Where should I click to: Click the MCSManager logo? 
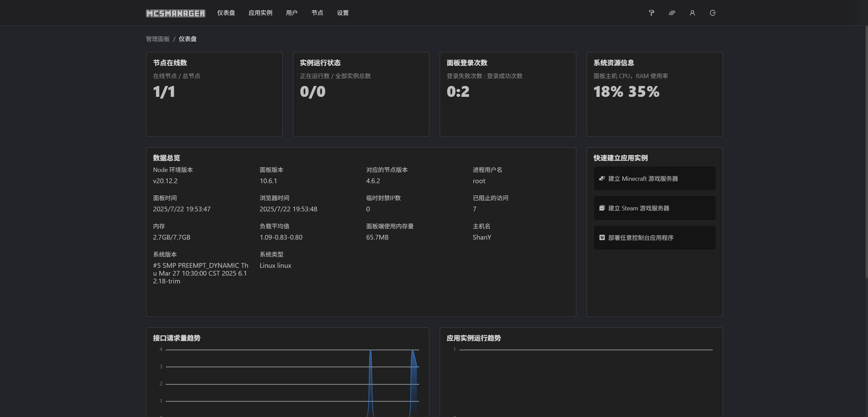tap(176, 13)
